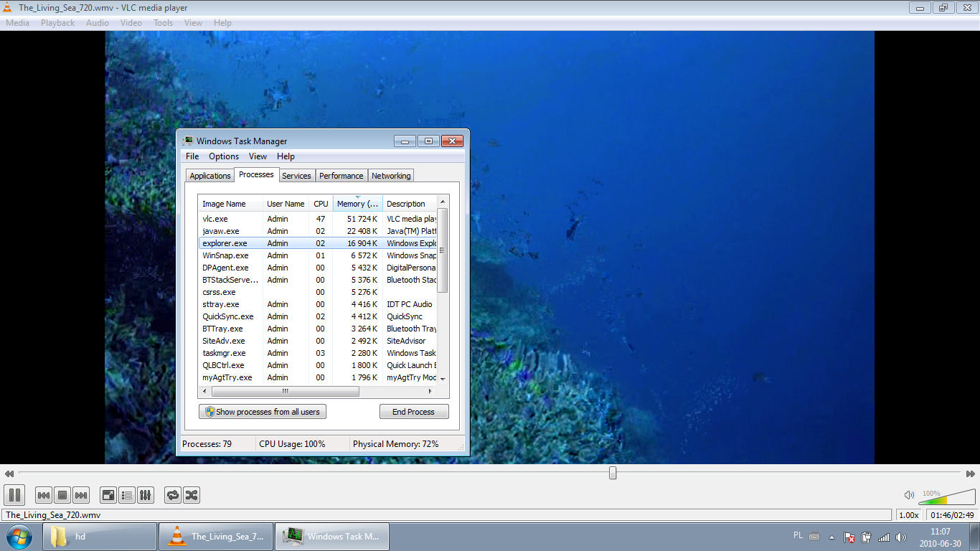The image size is (980, 551).
Task: Click the End Process button
Action: [x=414, y=412]
